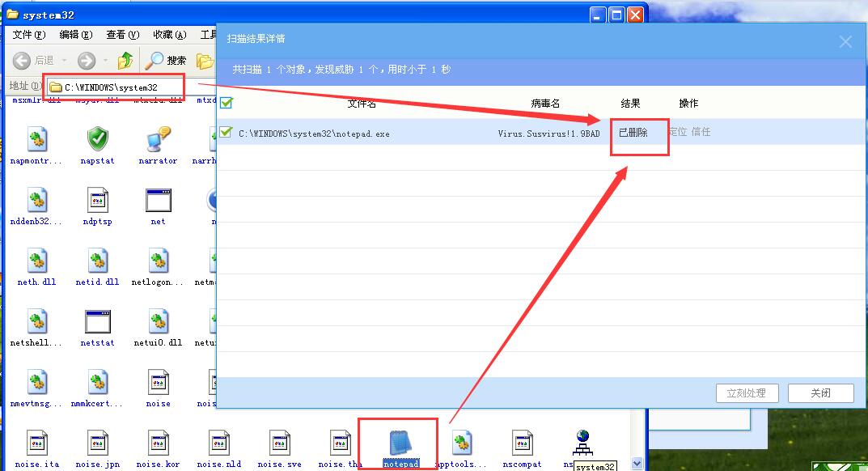868x471 pixels.
Task: Click the 信任 link in the result row
Action: coord(701,132)
